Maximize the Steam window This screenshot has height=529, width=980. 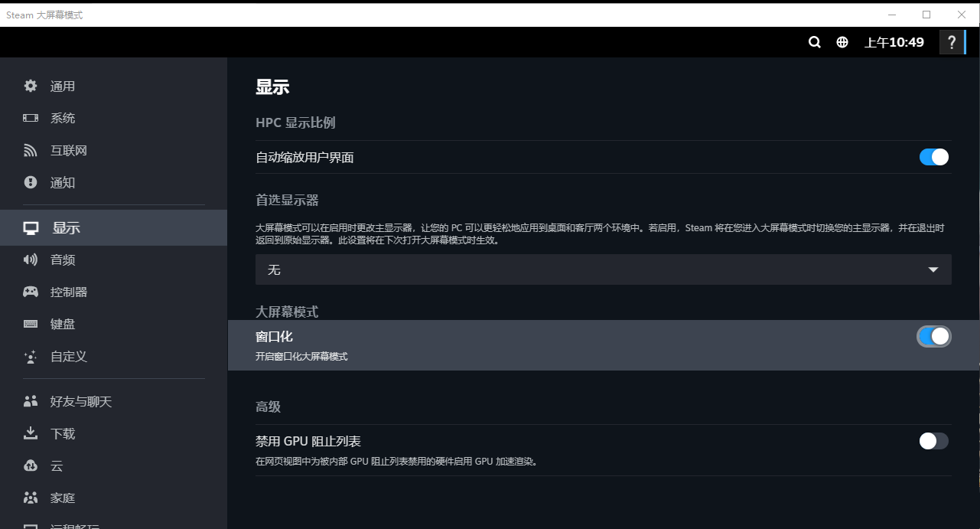(926, 15)
